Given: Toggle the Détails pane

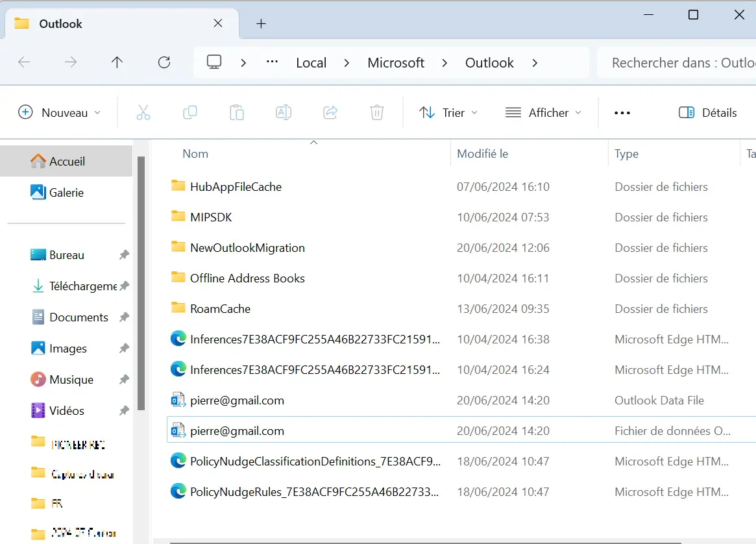Looking at the screenshot, I should tap(707, 112).
